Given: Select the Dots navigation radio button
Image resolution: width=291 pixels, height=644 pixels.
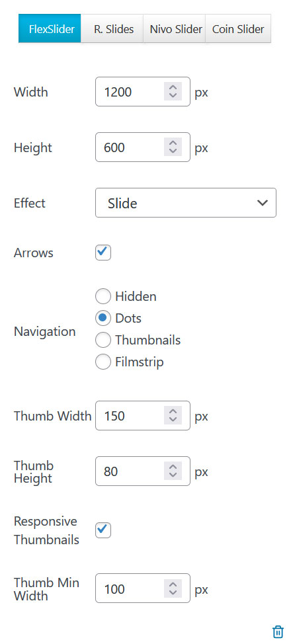Looking at the screenshot, I should click(103, 318).
